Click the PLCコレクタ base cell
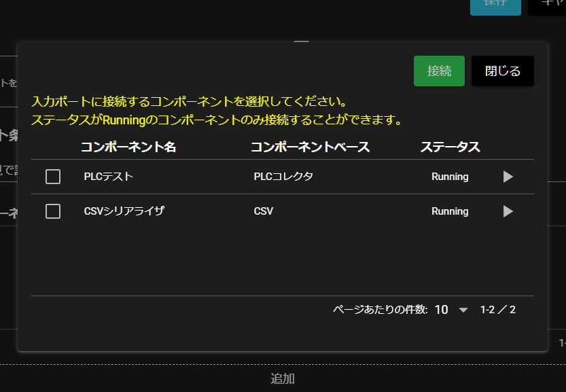This screenshot has height=392, width=566. click(x=283, y=177)
